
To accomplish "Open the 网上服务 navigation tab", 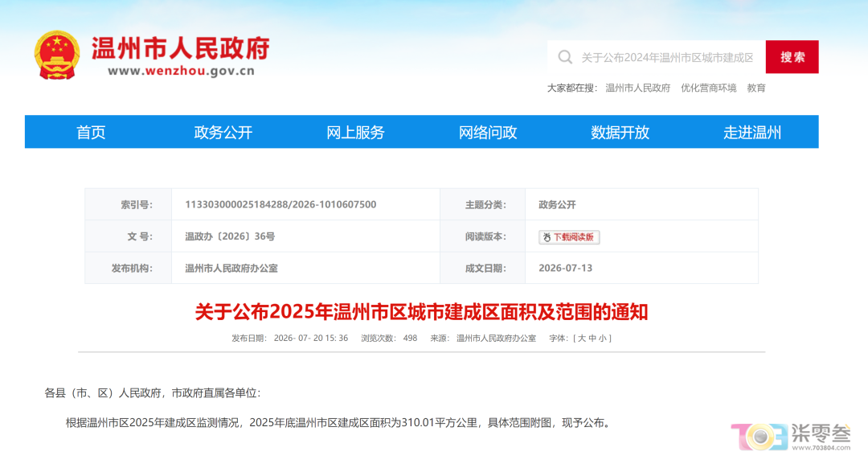I will click(x=355, y=132).
